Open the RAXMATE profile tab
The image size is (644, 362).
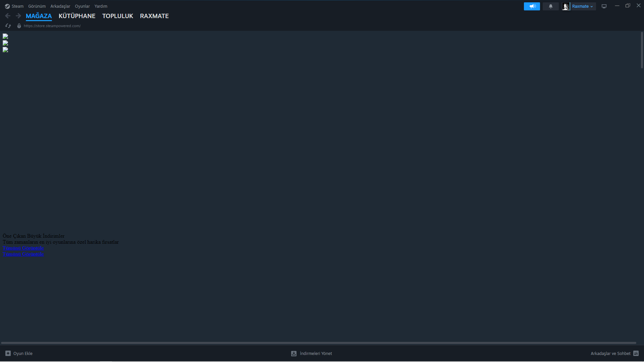[x=154, y=16]
